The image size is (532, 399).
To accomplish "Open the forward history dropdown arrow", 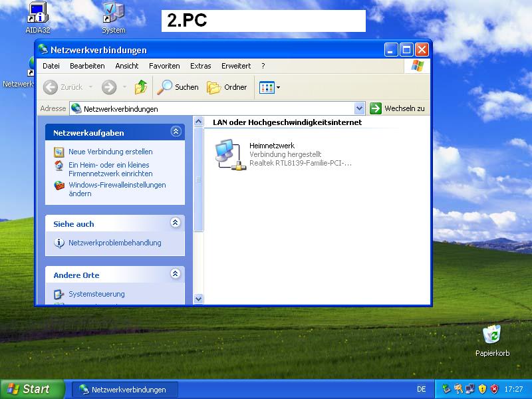I will pos(124,87).
